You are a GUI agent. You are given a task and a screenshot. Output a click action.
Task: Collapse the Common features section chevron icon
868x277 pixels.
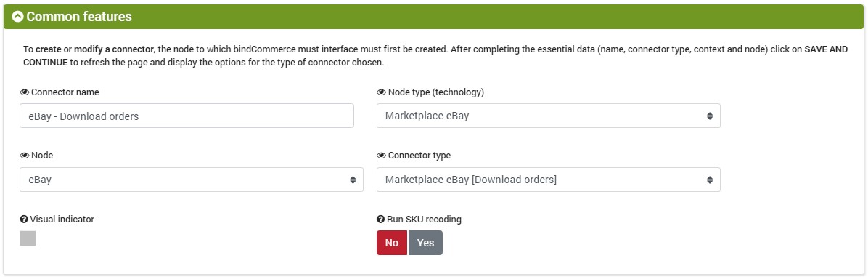17,17
